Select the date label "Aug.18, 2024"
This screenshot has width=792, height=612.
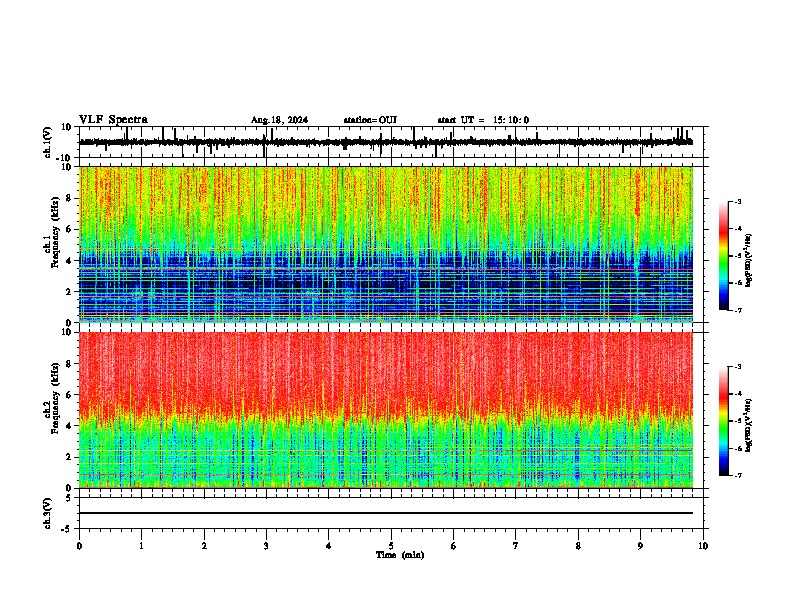[279, 120]
